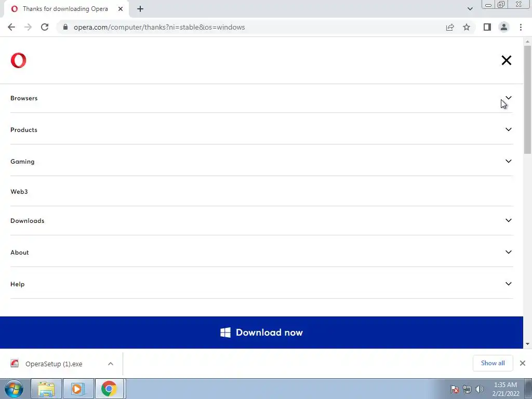532x399 pixels.
Task: Reload the current page
Action: click(45, 27)
